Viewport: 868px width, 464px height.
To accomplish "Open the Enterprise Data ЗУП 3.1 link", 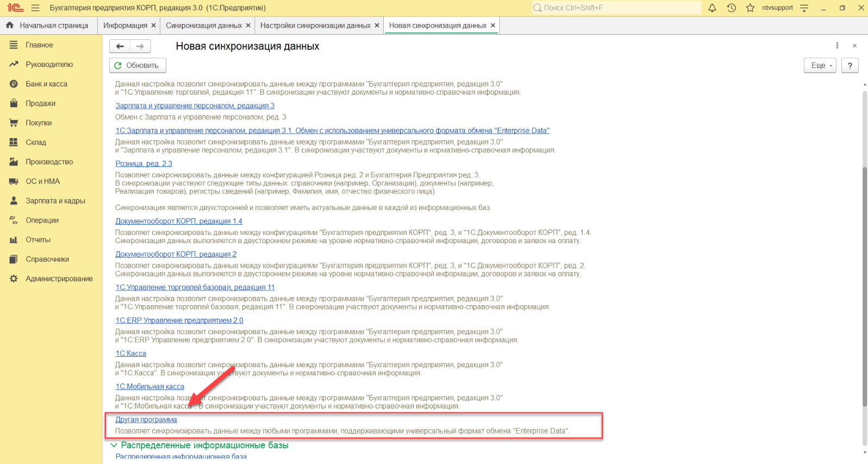I will pos(332,131).
